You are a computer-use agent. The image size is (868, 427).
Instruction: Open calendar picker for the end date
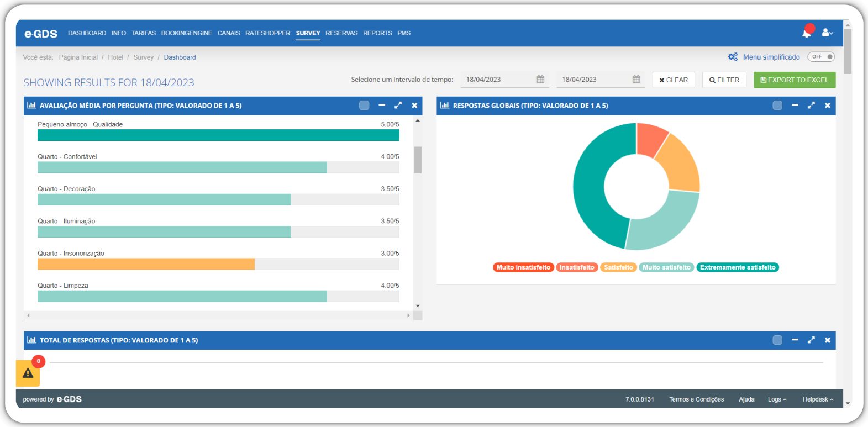click(x=636, y=80)
